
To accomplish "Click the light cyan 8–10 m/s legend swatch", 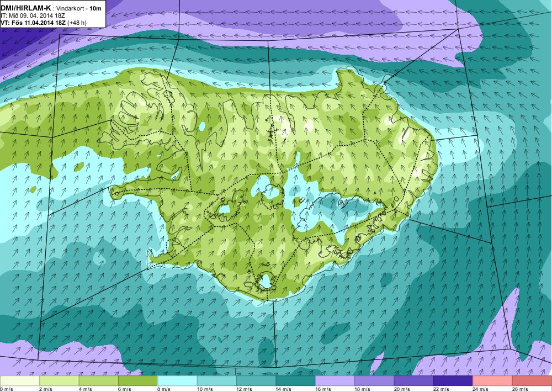I will 177,381.
